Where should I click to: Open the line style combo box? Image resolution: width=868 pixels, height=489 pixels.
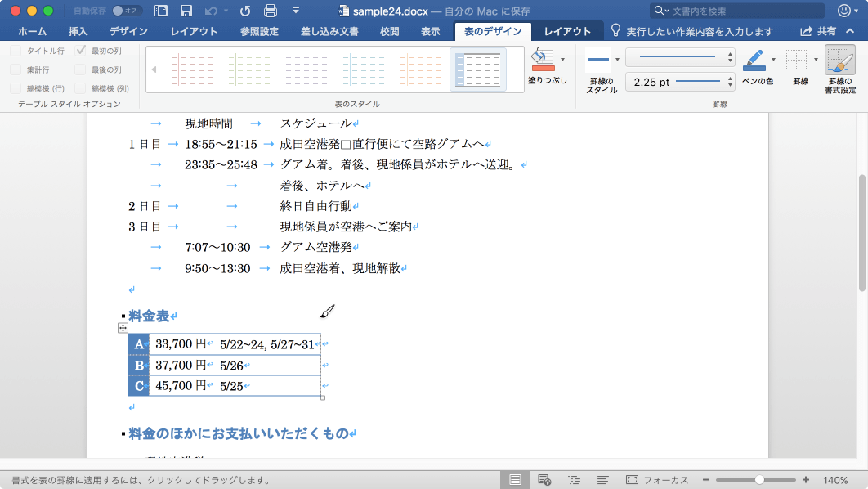pos(680,57)
